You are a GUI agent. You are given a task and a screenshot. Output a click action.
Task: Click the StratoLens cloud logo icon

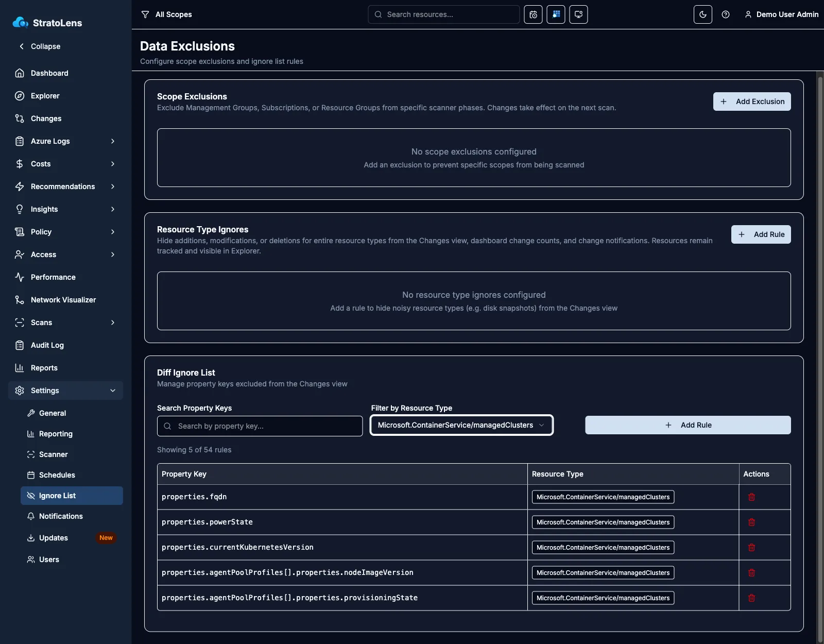tap(20, 22)
